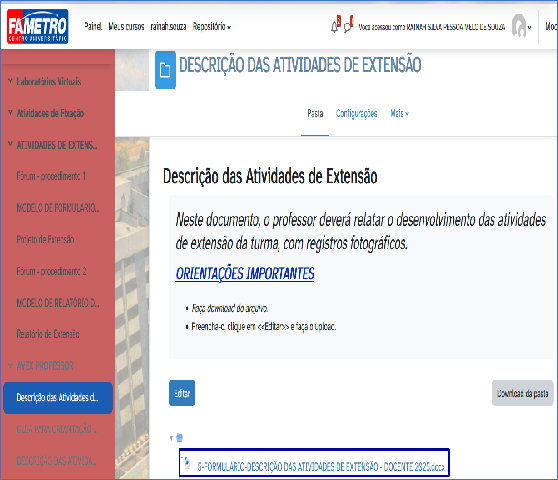
Task: Open the notifications bell icon
Action: point(334,27)
